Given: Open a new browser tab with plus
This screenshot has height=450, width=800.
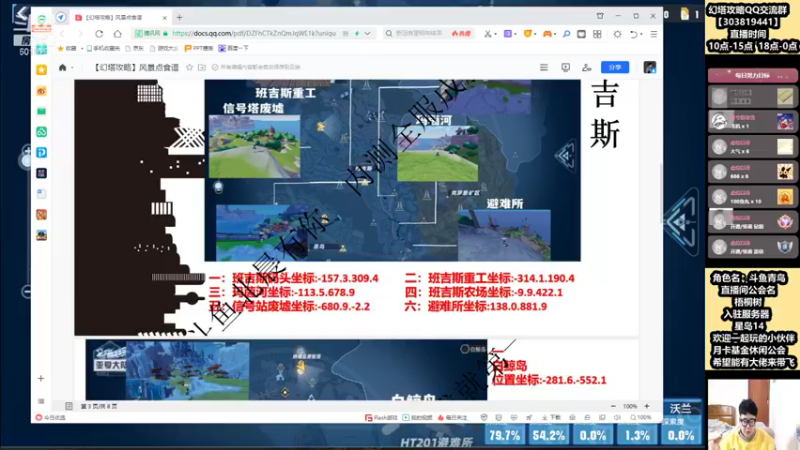Looking at the screenshot, I should point(180,17).
